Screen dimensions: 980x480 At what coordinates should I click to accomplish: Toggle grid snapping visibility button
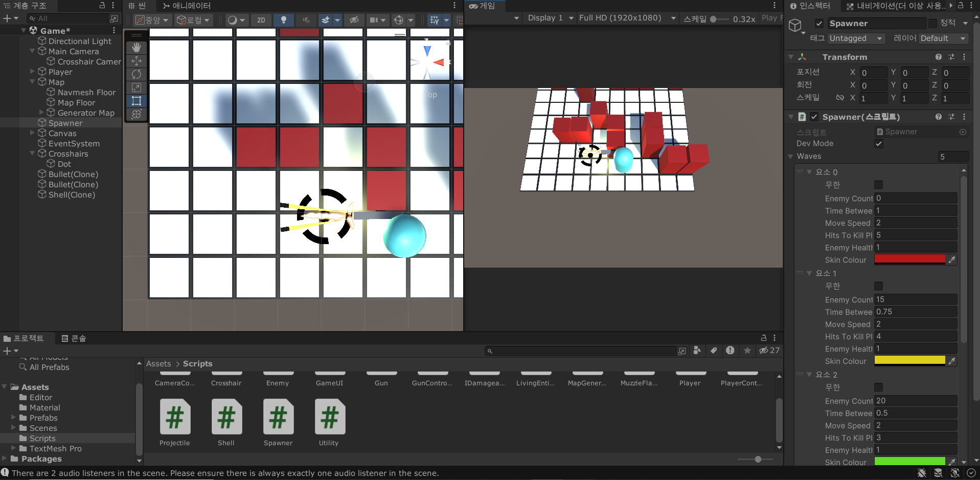434,20
